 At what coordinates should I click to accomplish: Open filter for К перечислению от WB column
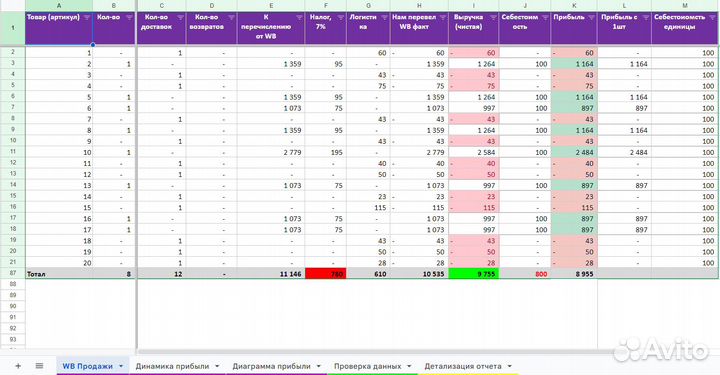click(x=299, y=17)
